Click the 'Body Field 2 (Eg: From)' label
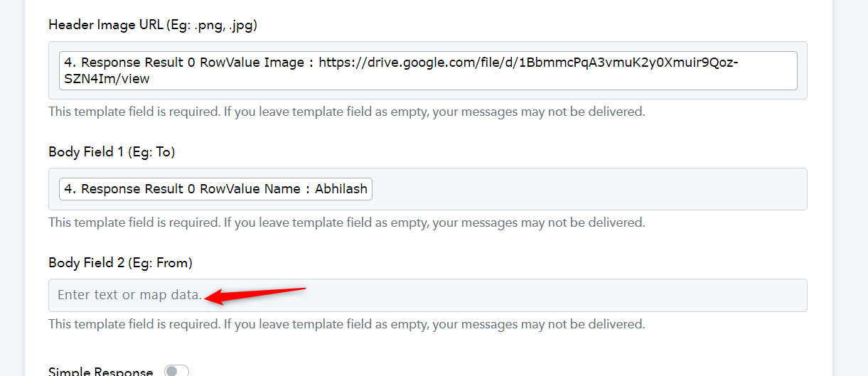Image resolution: width=868 pixels, height=376 pixels. click(120, 263)
